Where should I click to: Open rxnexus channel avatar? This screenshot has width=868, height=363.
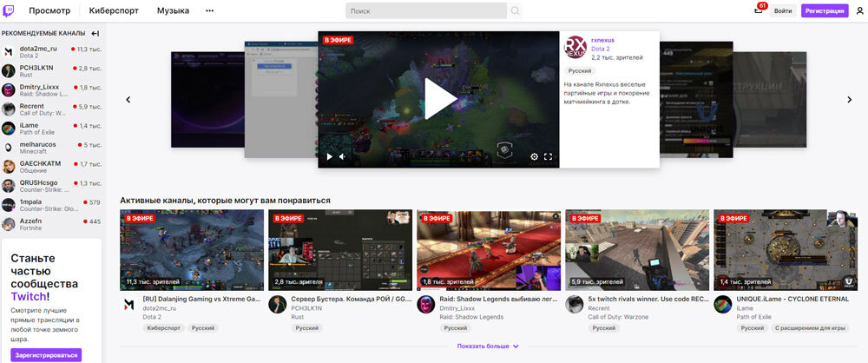(575, 47)
